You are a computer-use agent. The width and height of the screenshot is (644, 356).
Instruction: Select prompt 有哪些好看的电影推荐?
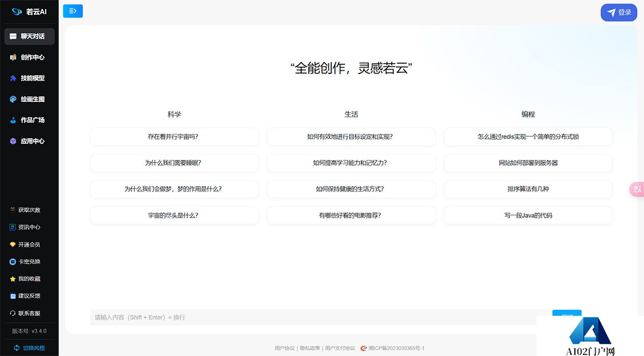tap(351, 216)
